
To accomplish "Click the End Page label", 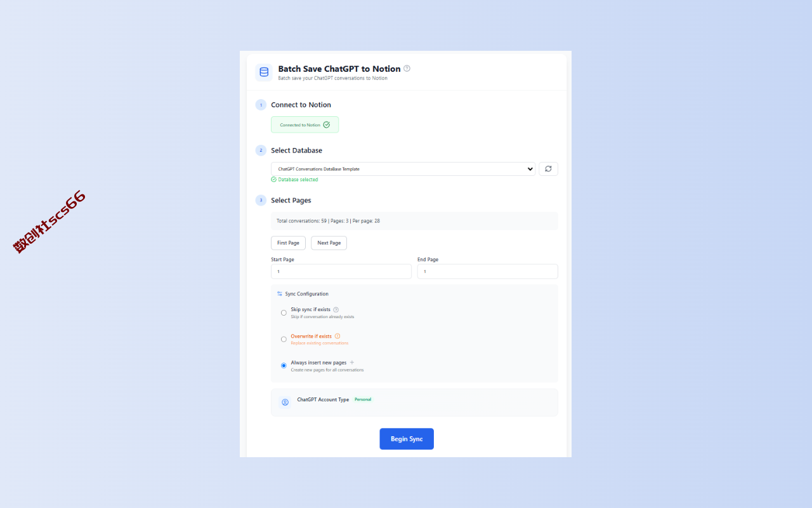I will pyautogui.click(x=428, y=259).
